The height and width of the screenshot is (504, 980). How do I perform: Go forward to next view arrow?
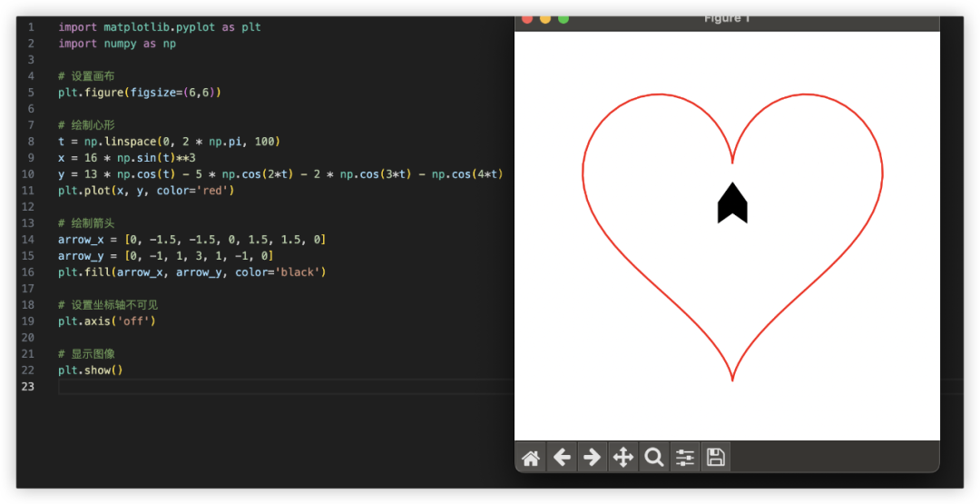pos(593,458)
